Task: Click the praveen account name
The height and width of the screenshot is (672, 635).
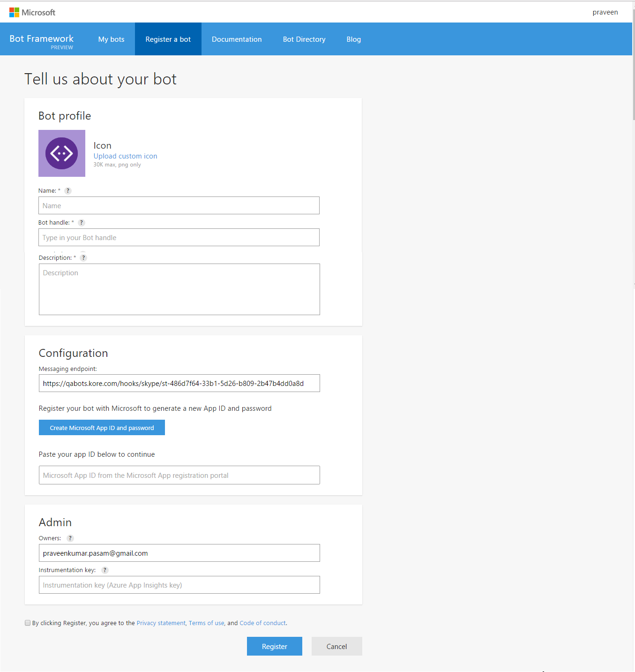Action: [x=605, y=12]
